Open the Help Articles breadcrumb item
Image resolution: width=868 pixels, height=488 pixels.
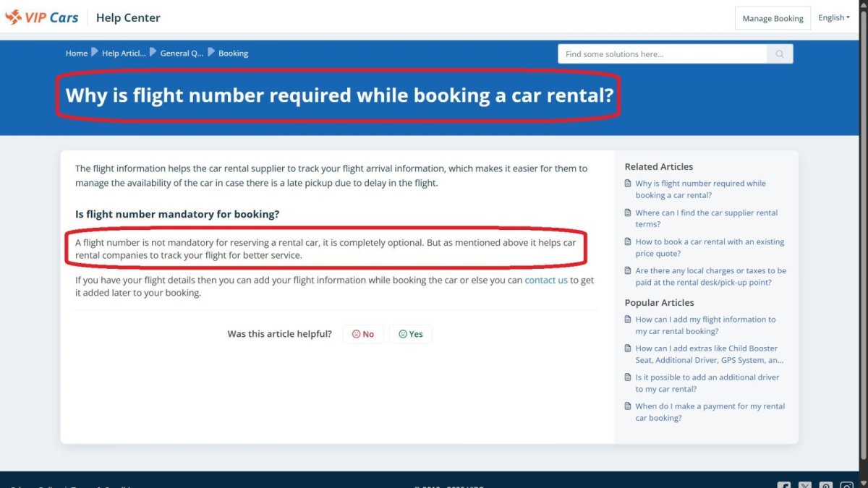[124, 53]
